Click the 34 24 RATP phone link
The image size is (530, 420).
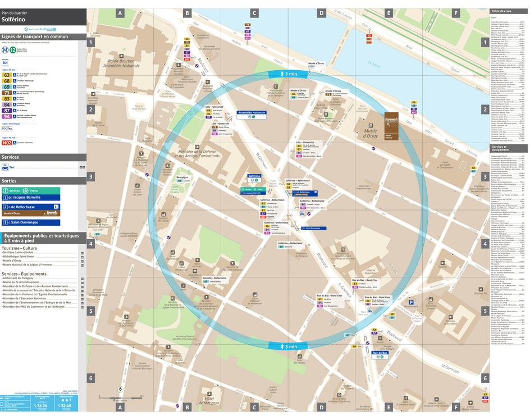coord(40,406)
